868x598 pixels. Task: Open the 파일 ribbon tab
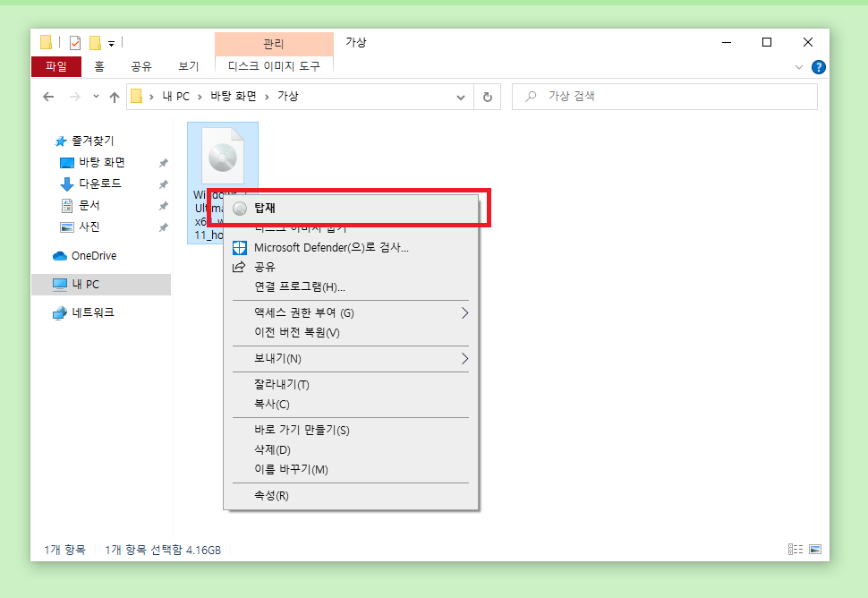(56, 66)
